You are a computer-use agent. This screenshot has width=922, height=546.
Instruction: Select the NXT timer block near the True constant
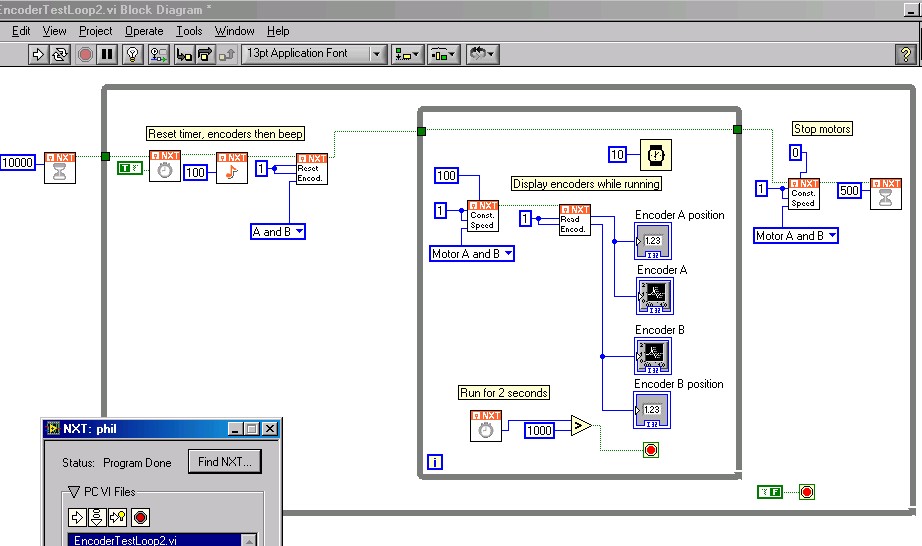pyautogui.click(x=165, y=166)
